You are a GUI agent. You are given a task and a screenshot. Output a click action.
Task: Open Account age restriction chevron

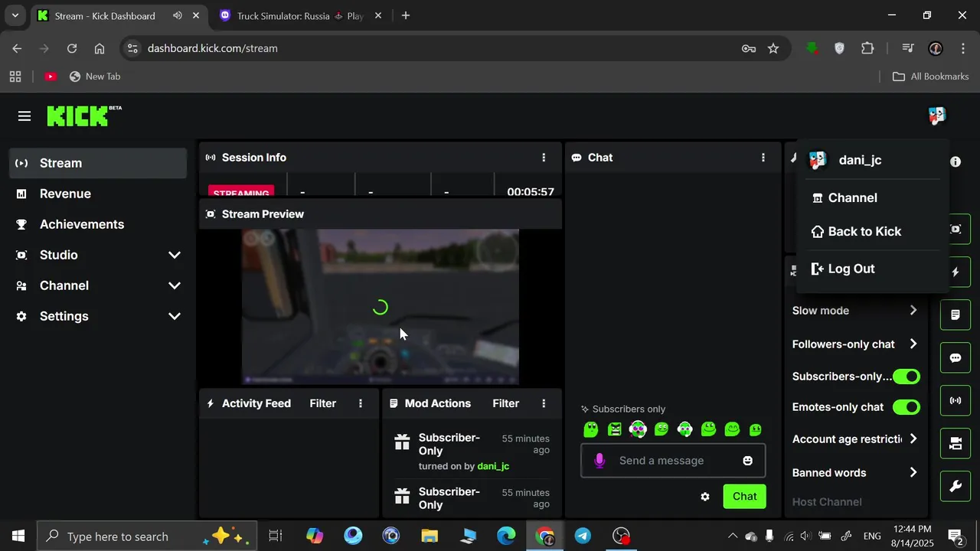(913, 439)
